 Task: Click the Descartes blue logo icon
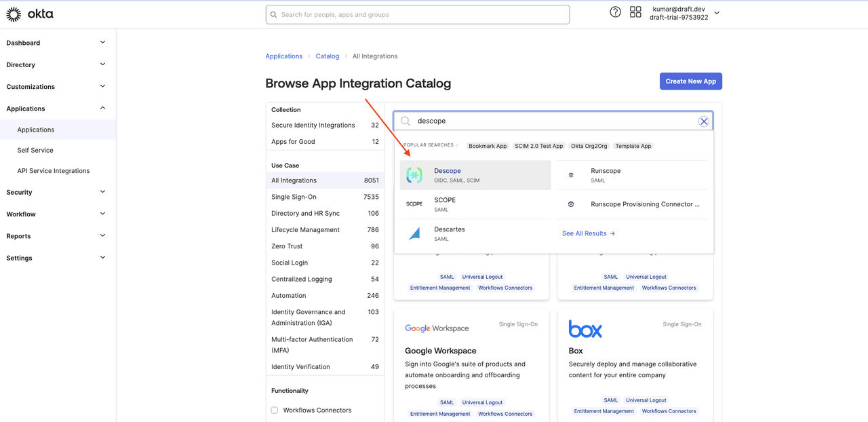[414, 233]
